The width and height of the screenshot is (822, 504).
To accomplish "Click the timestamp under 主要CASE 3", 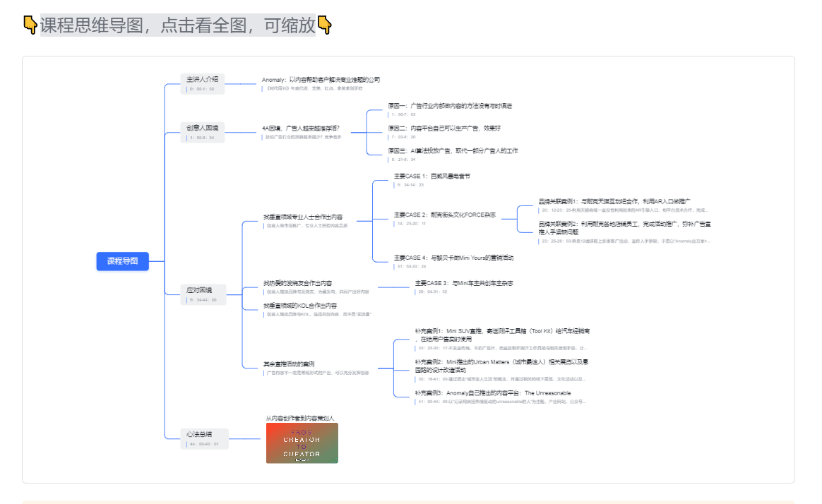I will pyautogui.click(x=432, y=292).
